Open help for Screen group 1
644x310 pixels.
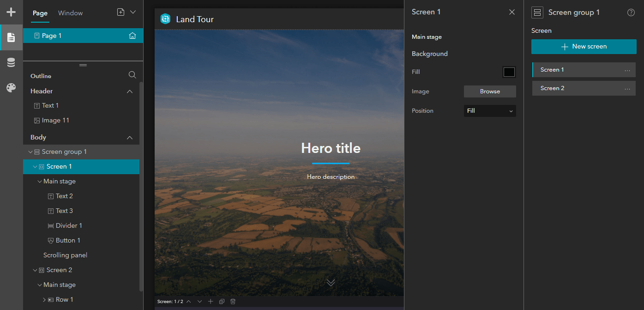pos(631,12)
